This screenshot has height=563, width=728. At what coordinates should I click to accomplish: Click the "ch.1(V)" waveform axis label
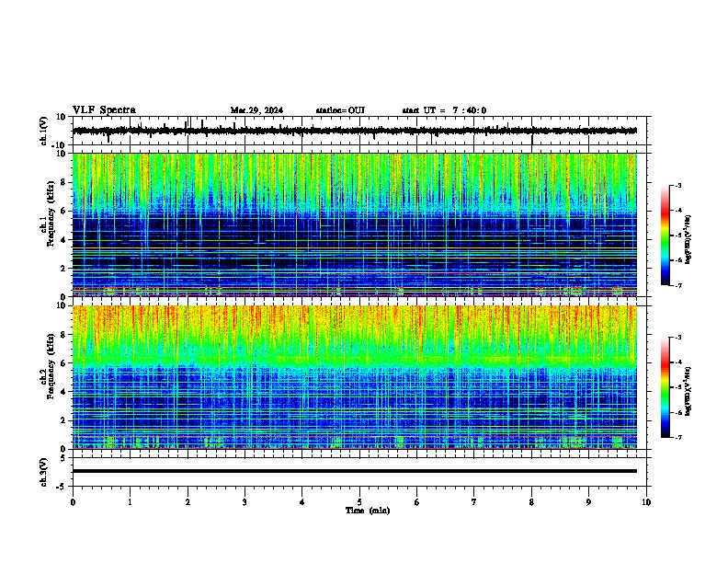click(44, 131)
